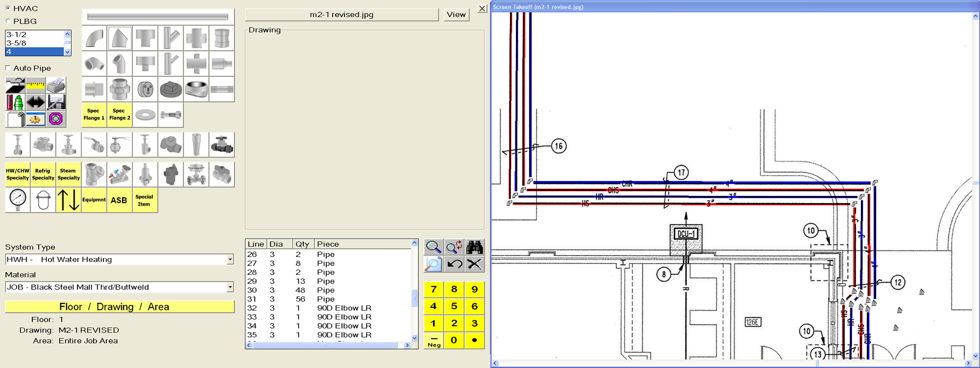
Task: Pick the cross fitting icon
Action: coord(196,38)
